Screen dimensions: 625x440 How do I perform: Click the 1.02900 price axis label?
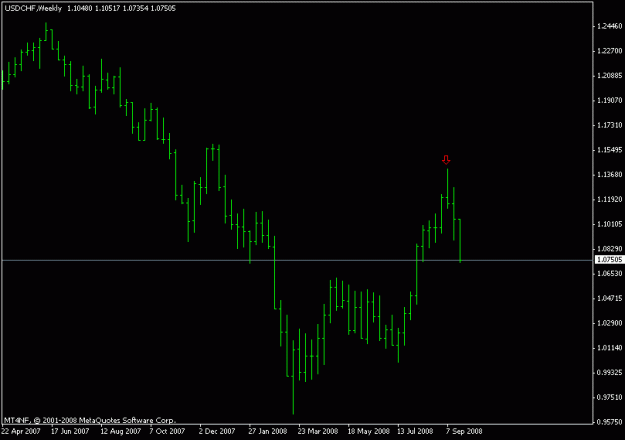pyautogui.click(x=609, y=323)
